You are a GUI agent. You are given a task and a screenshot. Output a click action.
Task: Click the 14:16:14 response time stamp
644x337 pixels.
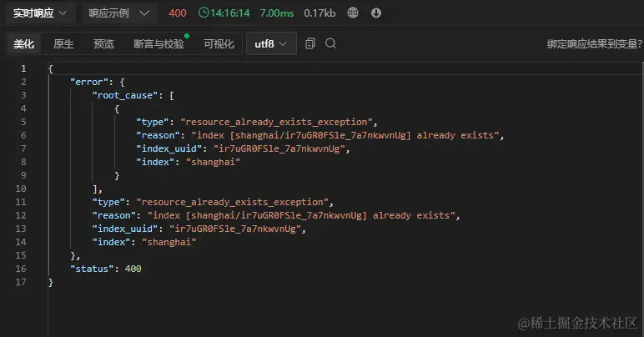tap(229, 13)
